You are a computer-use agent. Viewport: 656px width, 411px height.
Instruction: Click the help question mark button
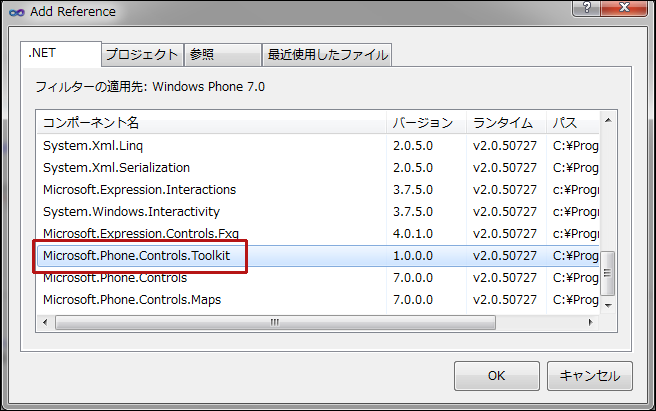587,8
